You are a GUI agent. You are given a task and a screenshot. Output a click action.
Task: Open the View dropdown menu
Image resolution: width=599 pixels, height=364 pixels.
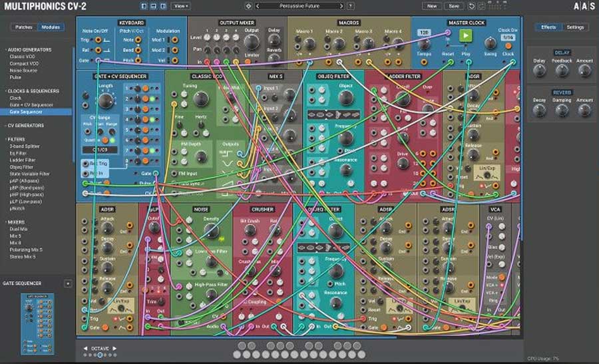pos(181,6)
